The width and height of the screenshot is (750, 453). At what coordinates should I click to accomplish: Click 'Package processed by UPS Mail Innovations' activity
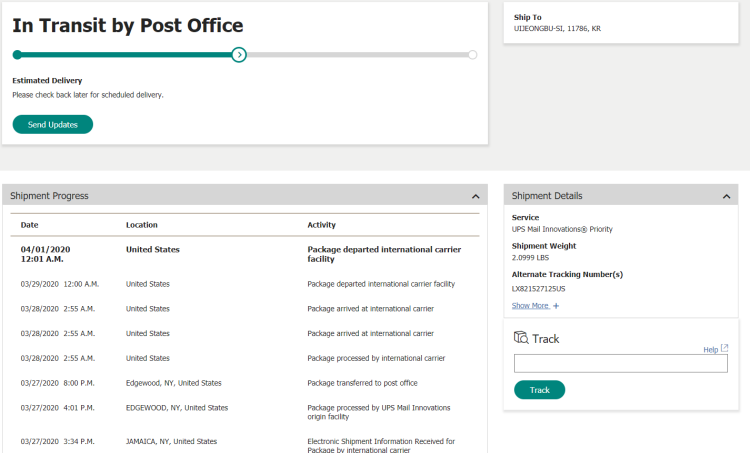(x=379, y=412)
